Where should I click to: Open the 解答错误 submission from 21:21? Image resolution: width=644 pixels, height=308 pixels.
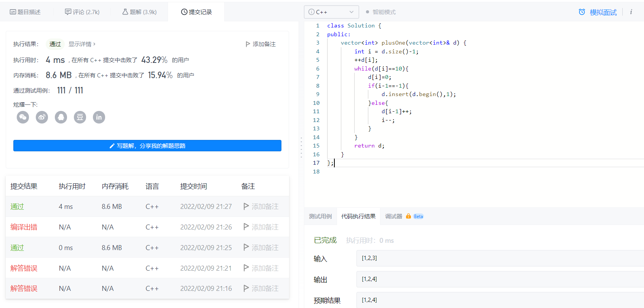pyautogui.click(x=24, y=268)
